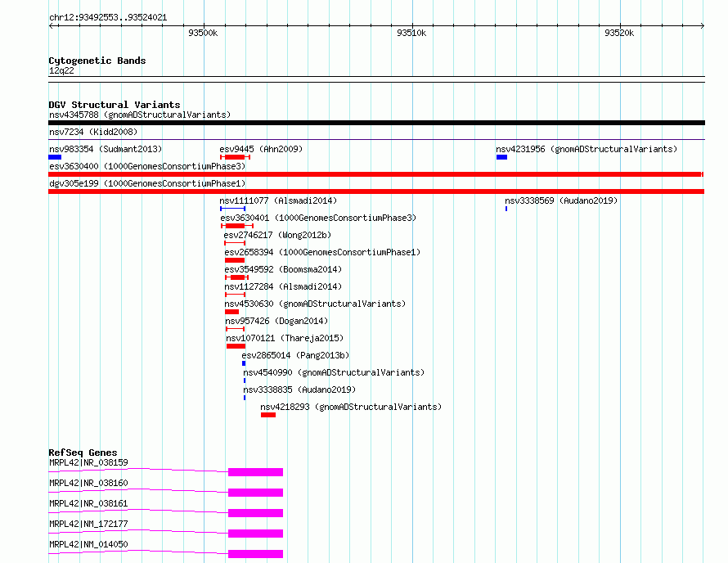Click nsv1127284 (Alsmadi2014) label

(283, 286)
